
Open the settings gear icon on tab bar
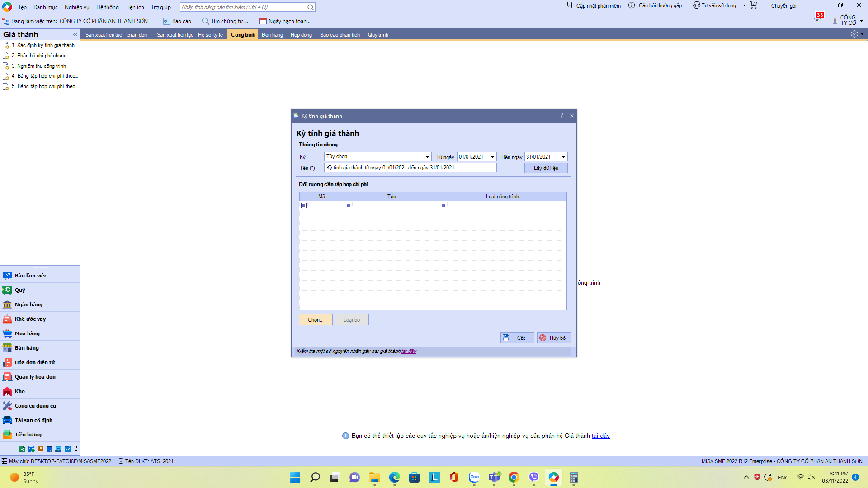coord(854,34)
